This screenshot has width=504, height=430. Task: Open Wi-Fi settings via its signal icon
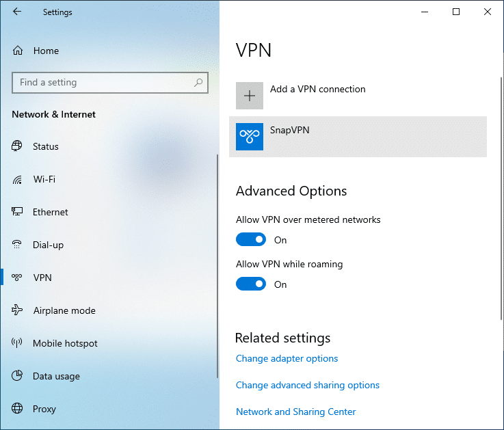tap(17, 179)
